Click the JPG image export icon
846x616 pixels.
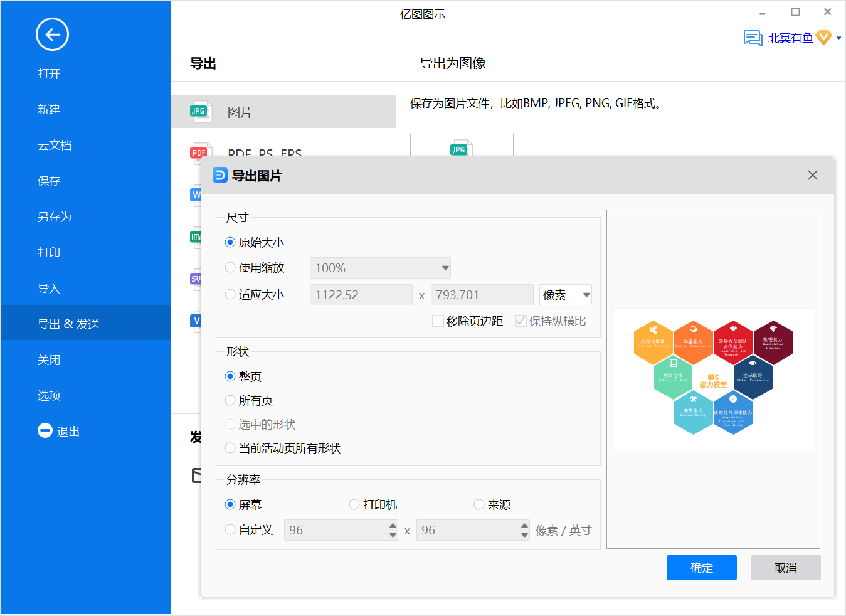pos(199,112)
